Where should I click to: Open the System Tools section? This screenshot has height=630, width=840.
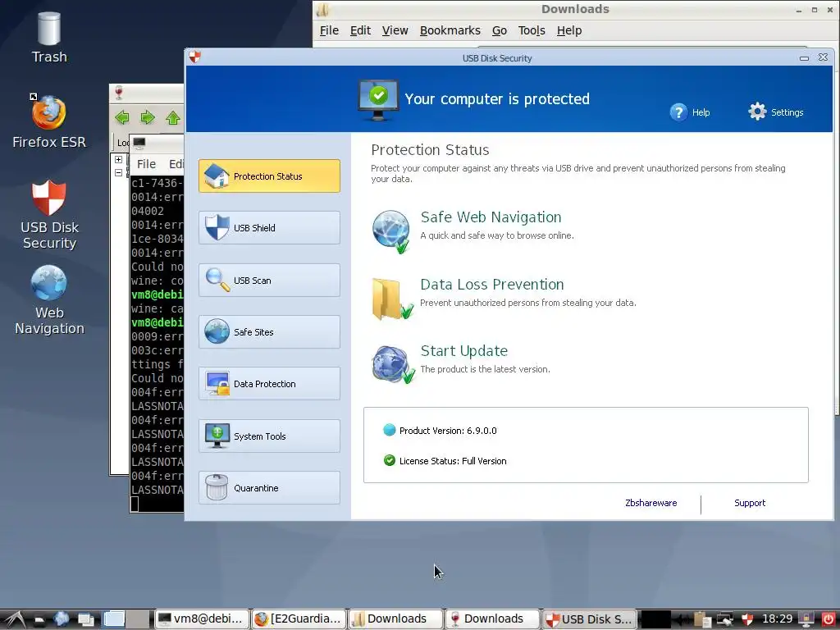269,436
